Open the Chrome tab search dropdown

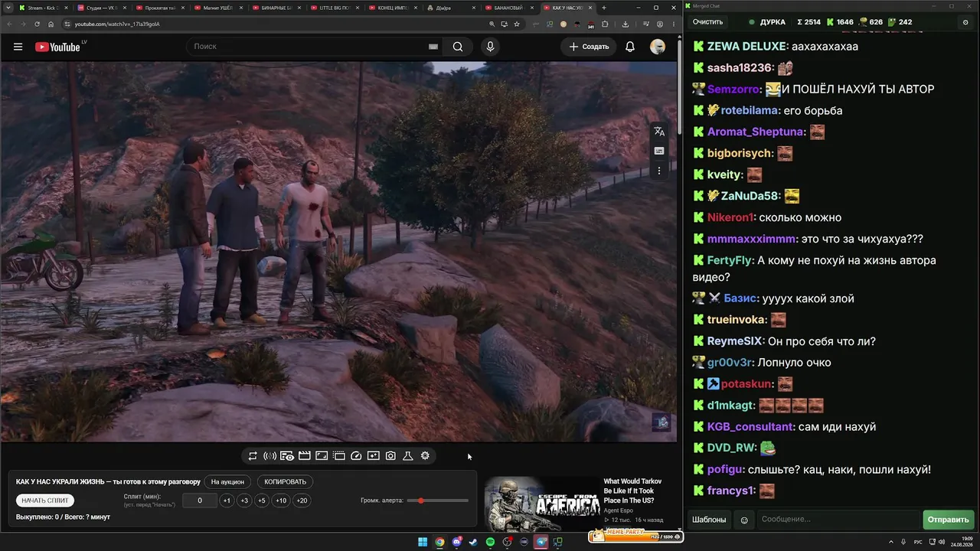[x=7, y=8]
